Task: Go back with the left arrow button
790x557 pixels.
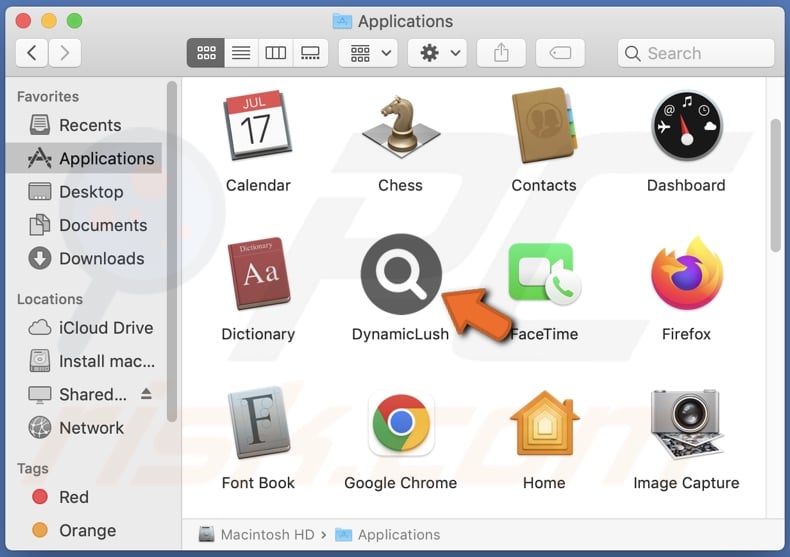Action: point(32,52)
